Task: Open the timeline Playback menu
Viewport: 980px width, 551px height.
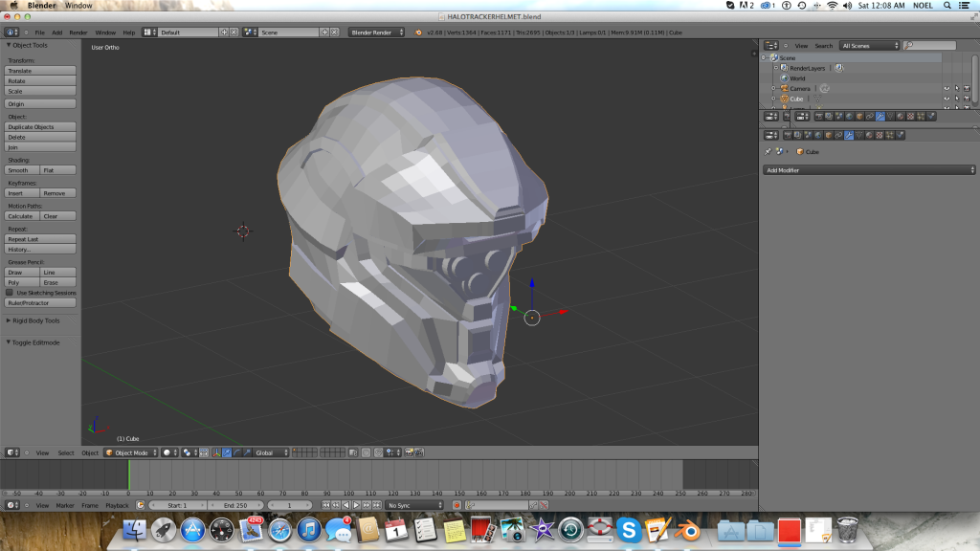Action: [x=117, y=505]
